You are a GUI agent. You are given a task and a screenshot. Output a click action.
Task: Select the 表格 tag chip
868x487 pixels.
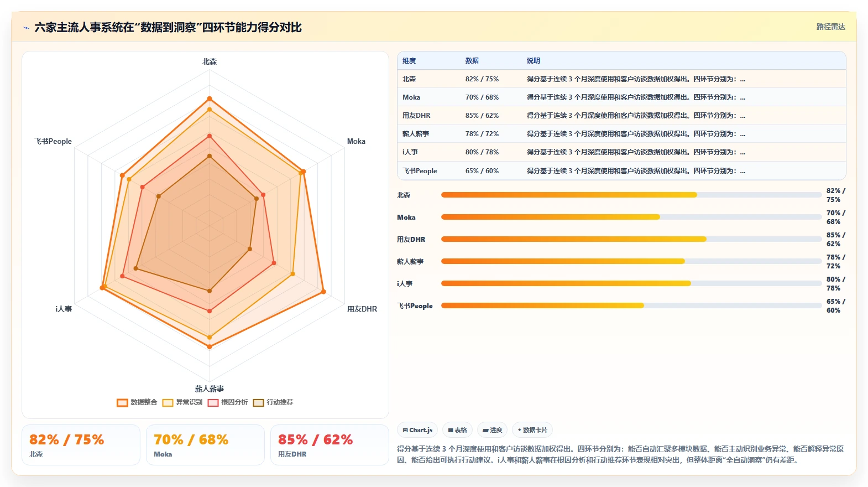coord(457,430)
